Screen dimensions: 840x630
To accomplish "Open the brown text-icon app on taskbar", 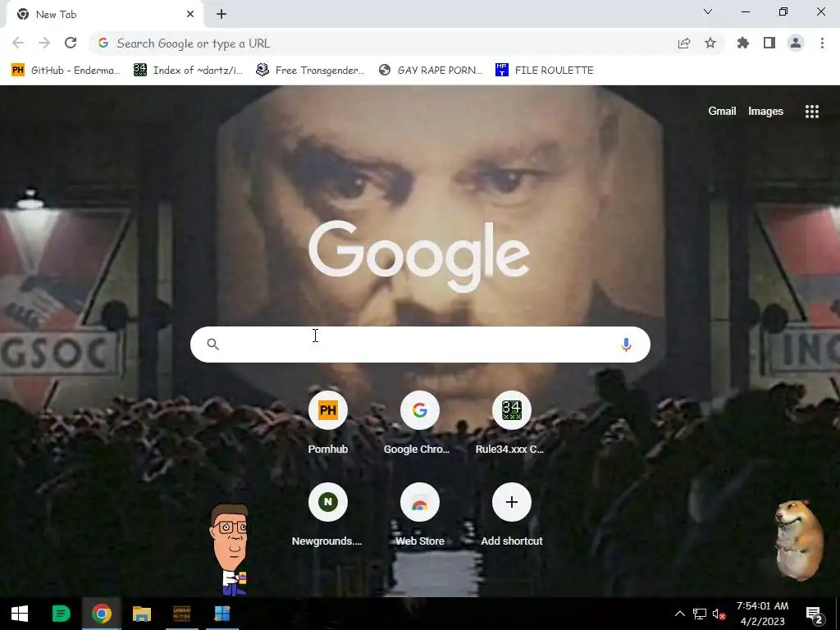I will (x=182, y=614).
